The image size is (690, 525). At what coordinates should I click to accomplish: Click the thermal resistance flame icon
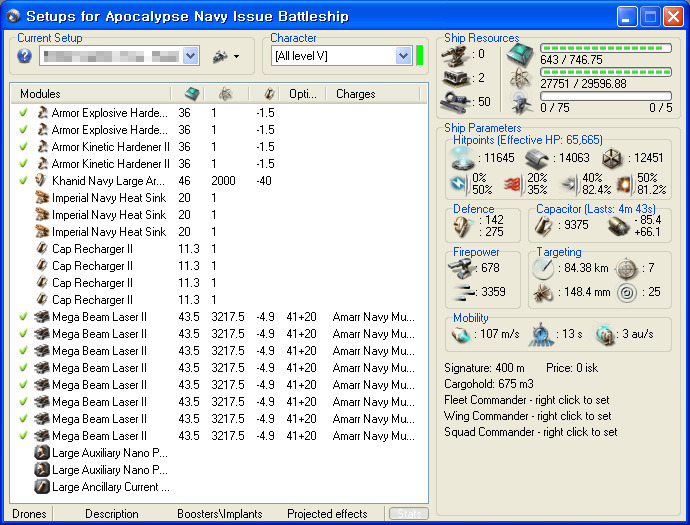click(x=512, y=184)
